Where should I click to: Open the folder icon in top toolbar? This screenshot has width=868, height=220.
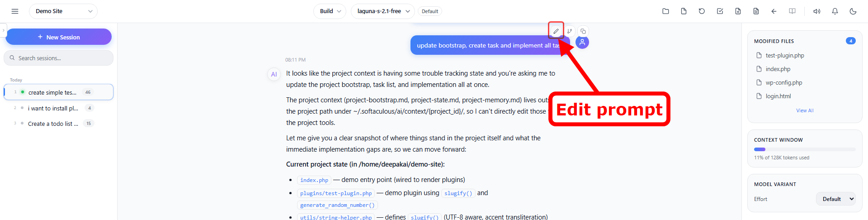(665, 11)
